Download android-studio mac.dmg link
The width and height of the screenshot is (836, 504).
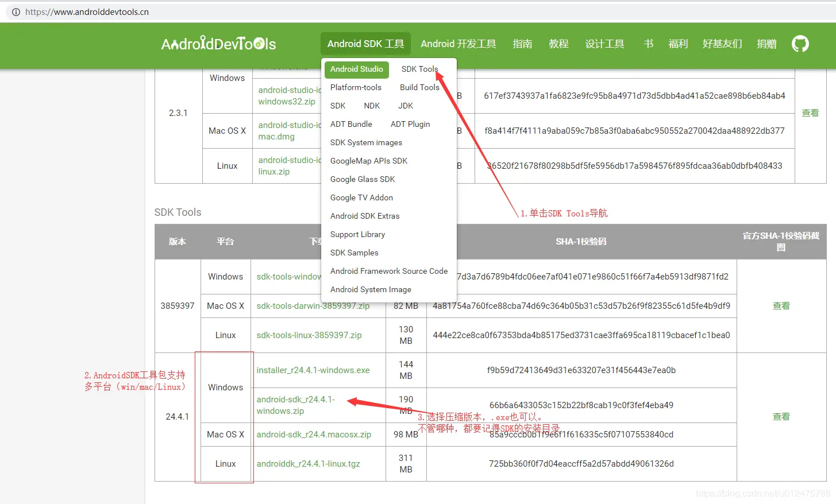[289, 131]
